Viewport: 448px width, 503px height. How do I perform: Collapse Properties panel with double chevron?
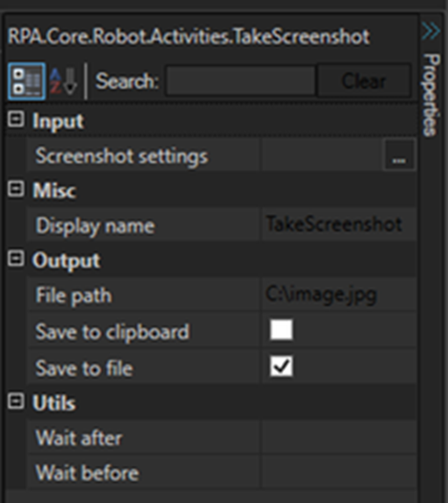click(431, 31)
